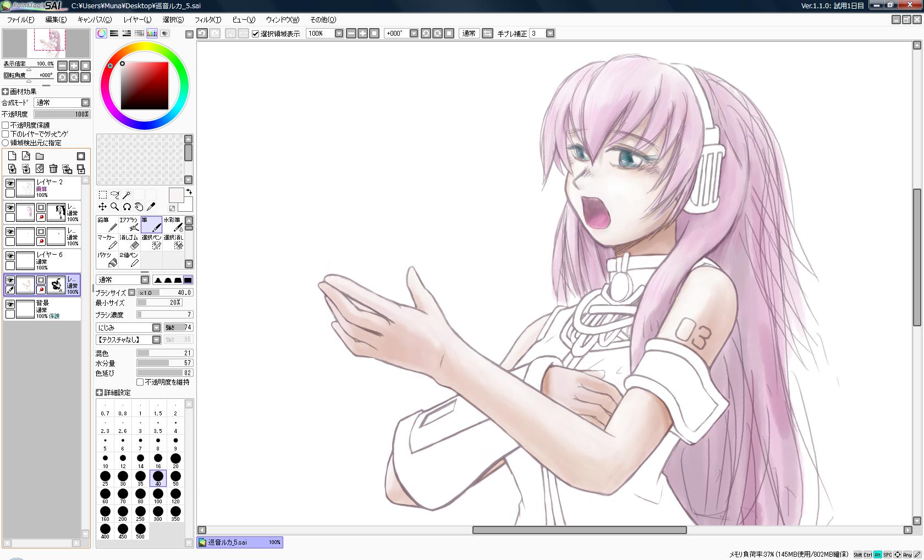This screenshot has width=924, height=560.
Task: Open the ファイル(F) menu
Action: coord(20,20)
